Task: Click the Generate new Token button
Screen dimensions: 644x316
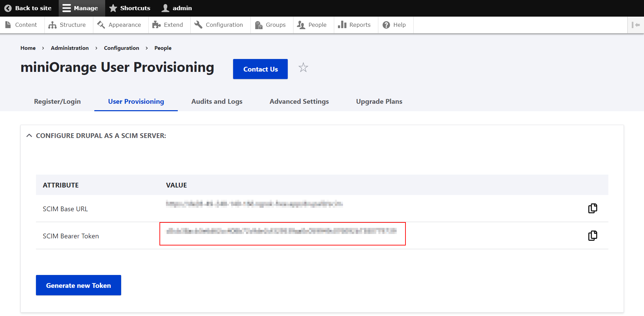Action: (78, 285)
